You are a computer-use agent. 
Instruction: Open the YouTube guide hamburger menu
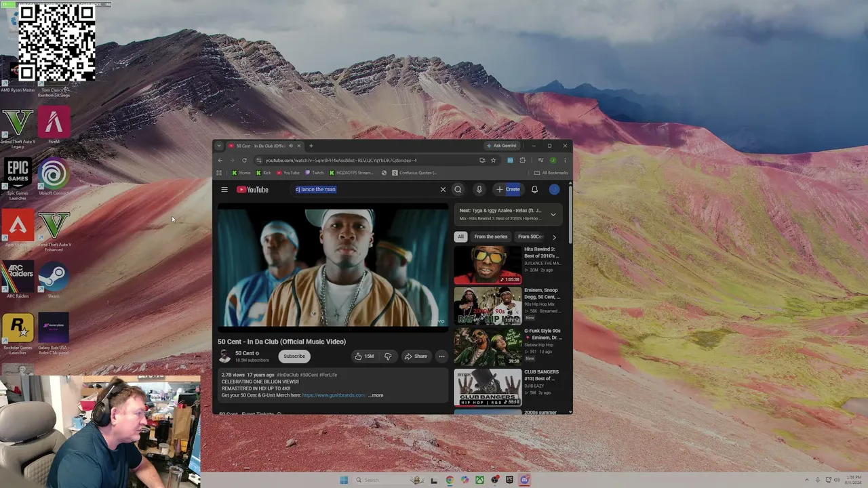tap(224, 190)
